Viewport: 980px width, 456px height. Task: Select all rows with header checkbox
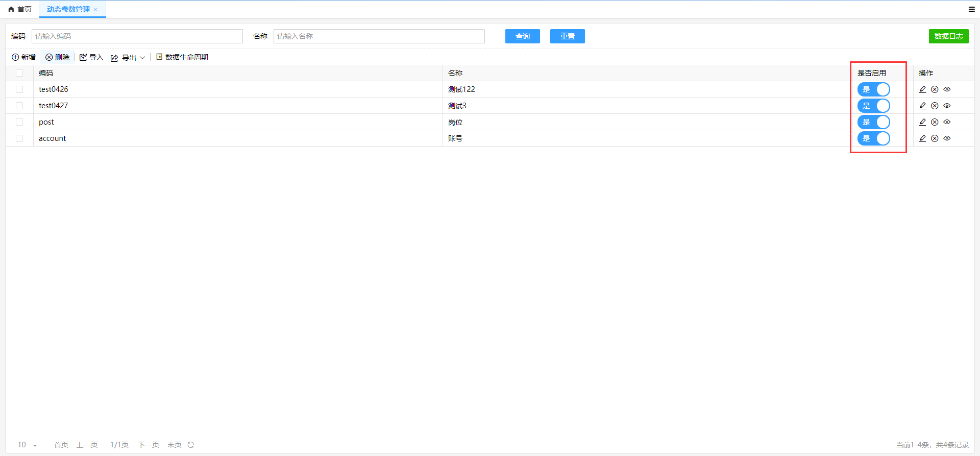tap(19, 73)
